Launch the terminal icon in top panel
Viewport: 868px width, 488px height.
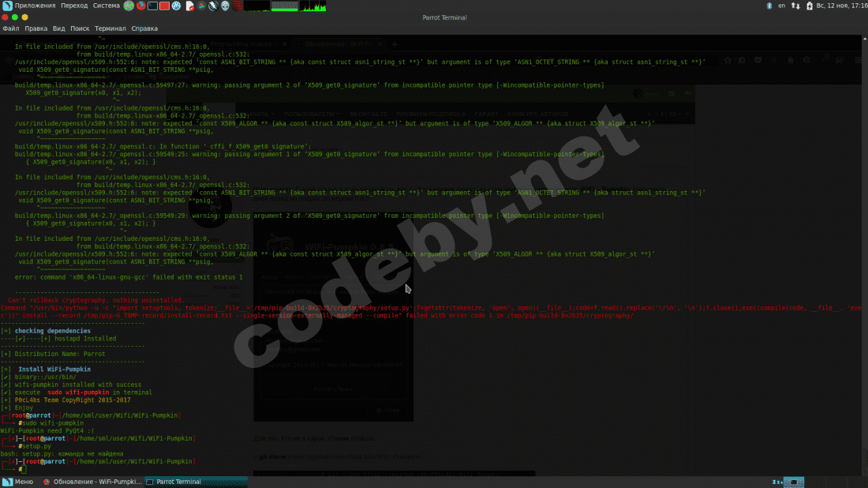[153, 6]
